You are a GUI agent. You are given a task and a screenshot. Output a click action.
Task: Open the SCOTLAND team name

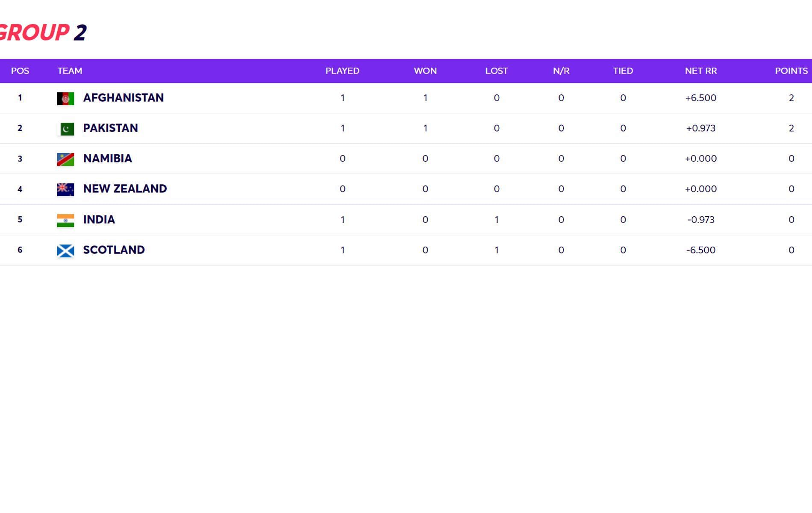tap(114, 250)
